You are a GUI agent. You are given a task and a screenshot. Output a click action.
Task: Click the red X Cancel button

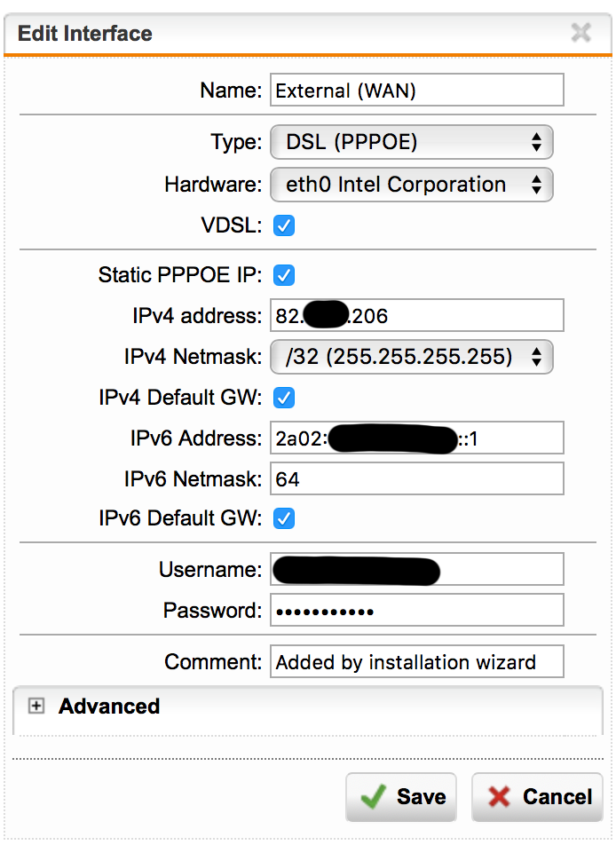pyautogui.click(x=537, y=797)
